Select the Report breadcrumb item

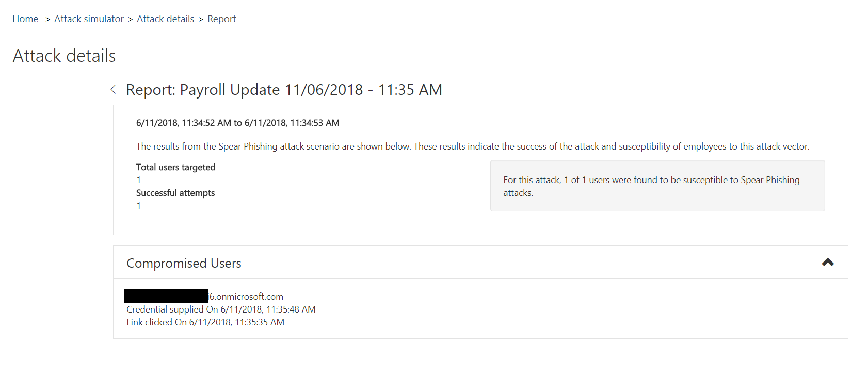pyautogui.click(x=221, y=19)
